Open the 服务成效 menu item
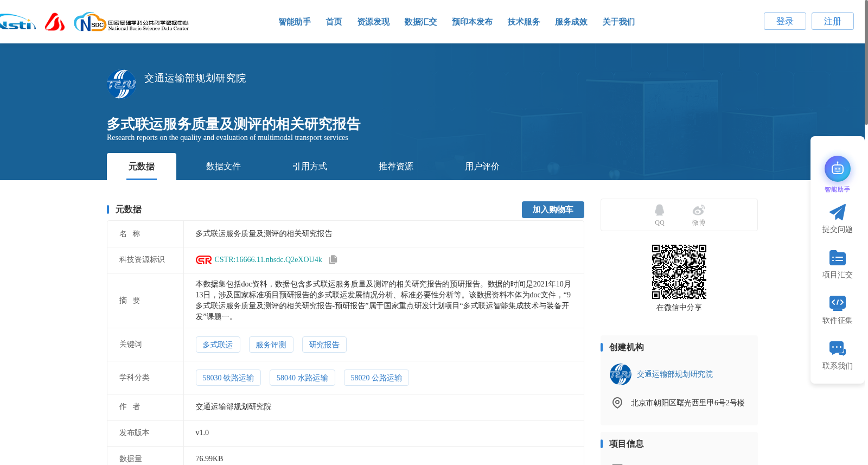The height and width of the screenshot is (465, 868). pos(571,22)
